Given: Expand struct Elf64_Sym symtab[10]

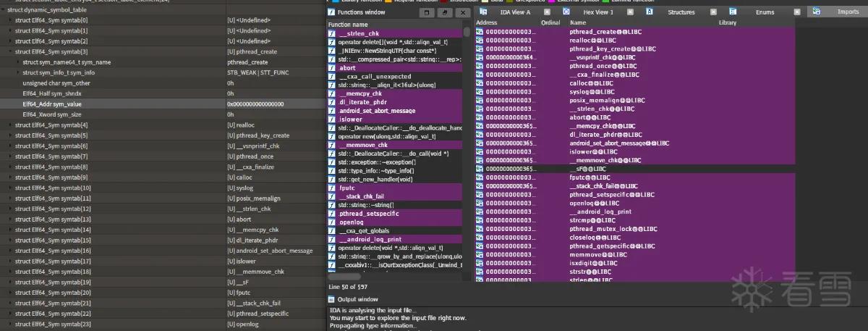Looking at the screenshot, I should [x=10, y=188].
